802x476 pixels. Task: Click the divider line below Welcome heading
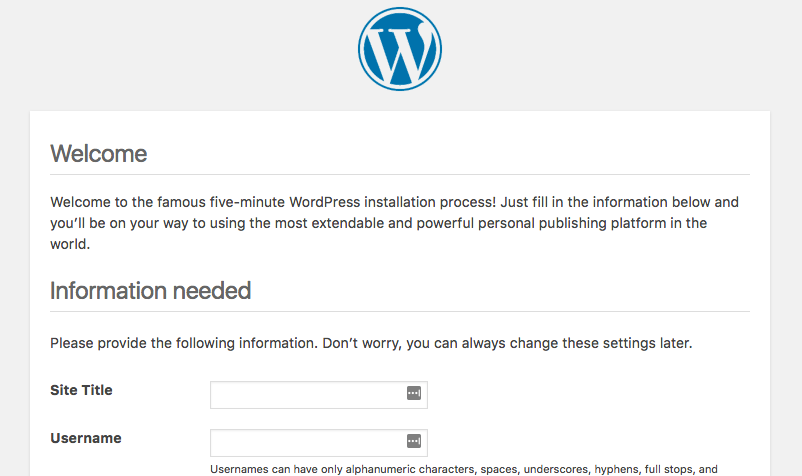pos(400,174)
